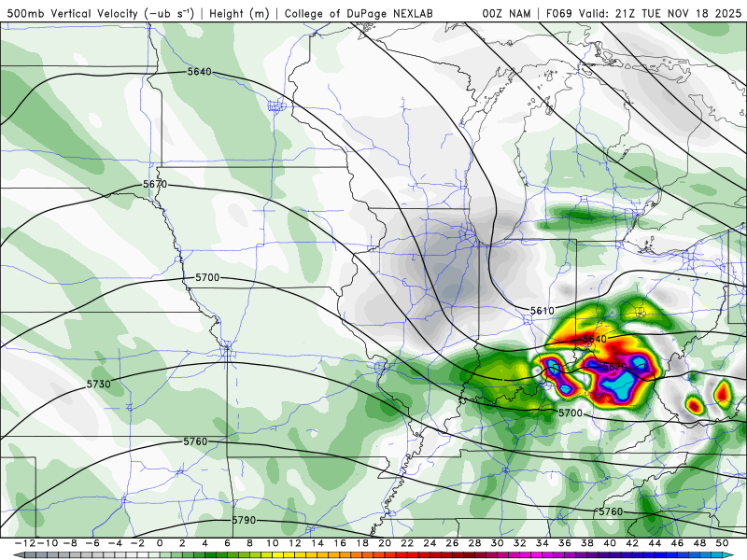Click 5670 label inside the purple velocity core
Image resolution: width=747 pixels, height=560 pixels.
(614, 367)
